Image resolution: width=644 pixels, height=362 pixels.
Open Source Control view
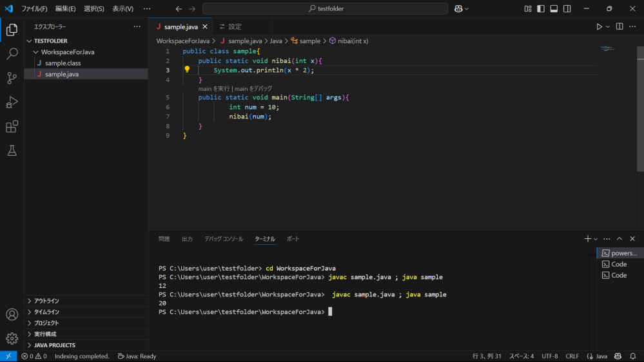click(x=12, y=78)
